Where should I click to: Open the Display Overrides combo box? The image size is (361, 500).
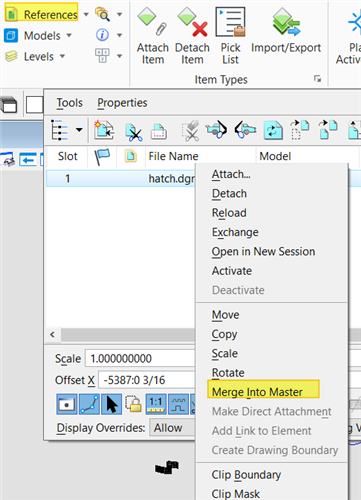172,427
